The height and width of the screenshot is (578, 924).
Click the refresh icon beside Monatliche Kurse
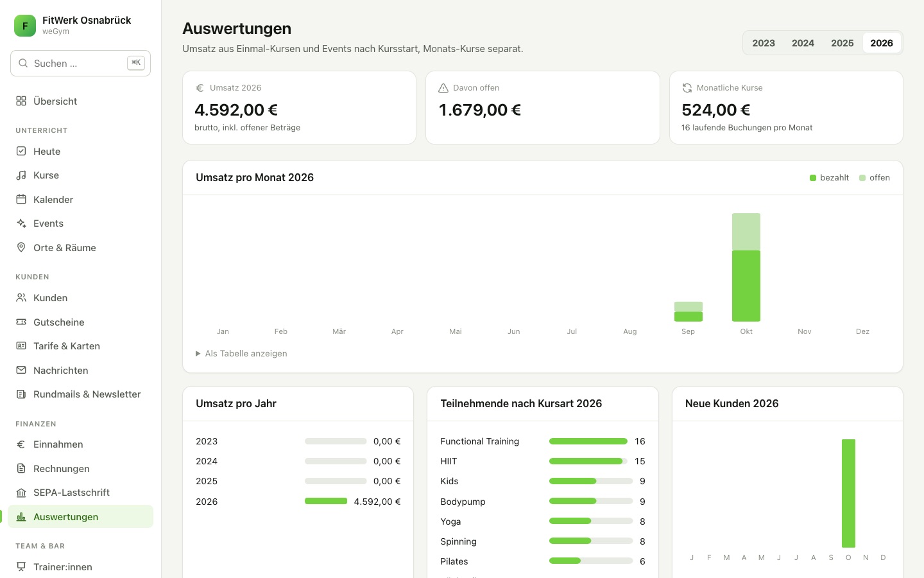[x=687, y=88]
